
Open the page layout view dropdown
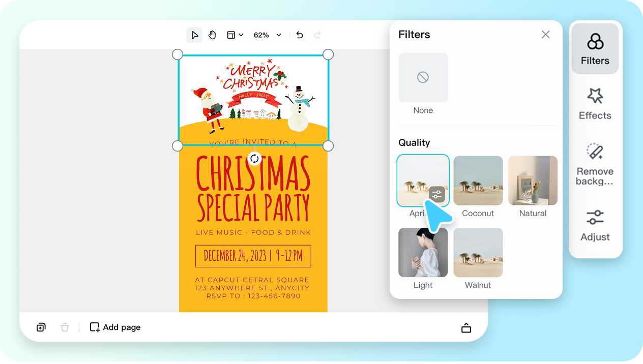point(235,35)
